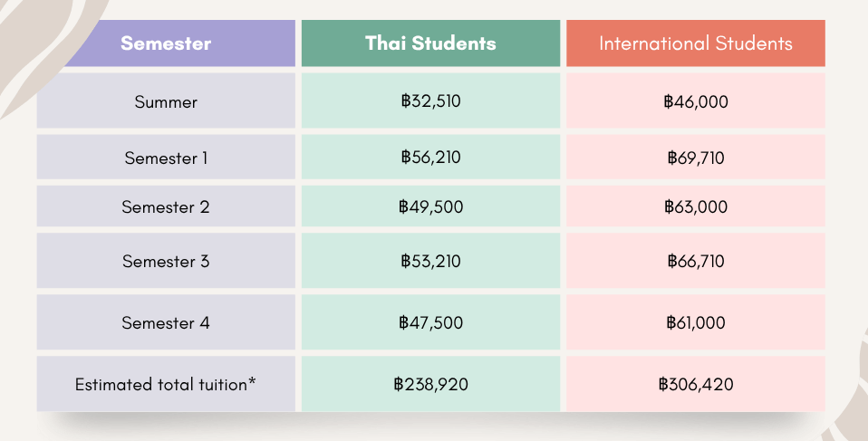Click Thai Semester 4 fee ฿47,500
The height and width of the screenshot is (441, 868).
pyautogui.click(x=430, y=322)
